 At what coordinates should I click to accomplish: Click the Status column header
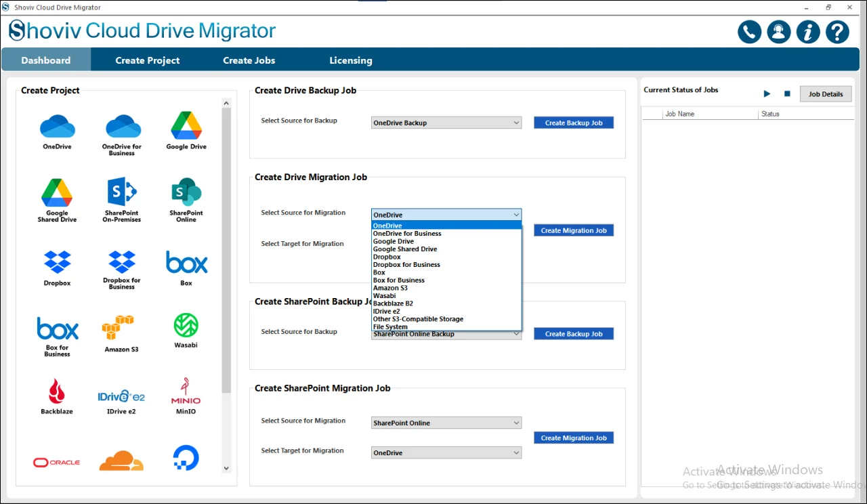(806, 114)
